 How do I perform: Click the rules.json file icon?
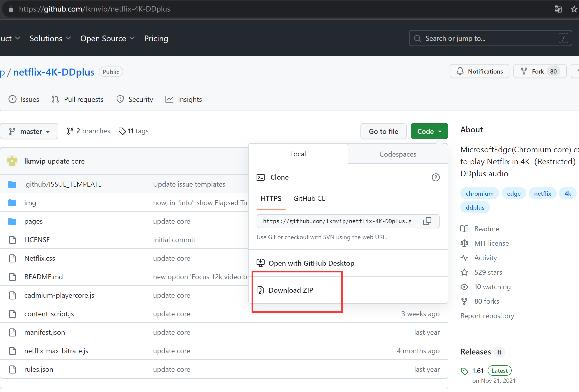[x=13, y=369]
